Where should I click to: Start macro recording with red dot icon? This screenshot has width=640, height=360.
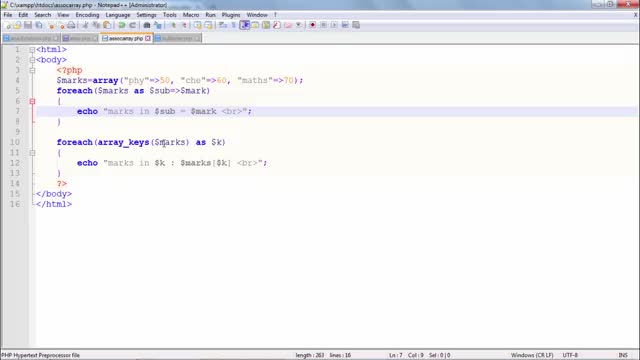click(x=313, y=25)
